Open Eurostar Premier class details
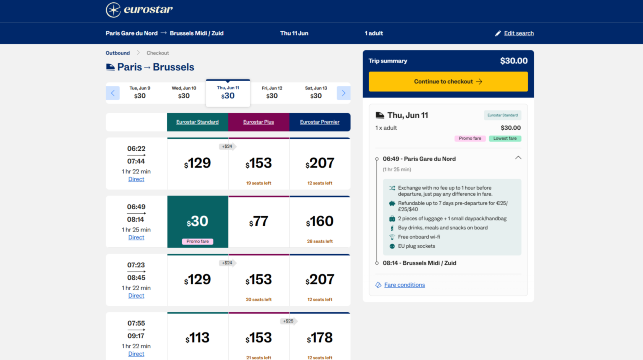This screenshot has width=643, height=360. click(x=319, y=122)
